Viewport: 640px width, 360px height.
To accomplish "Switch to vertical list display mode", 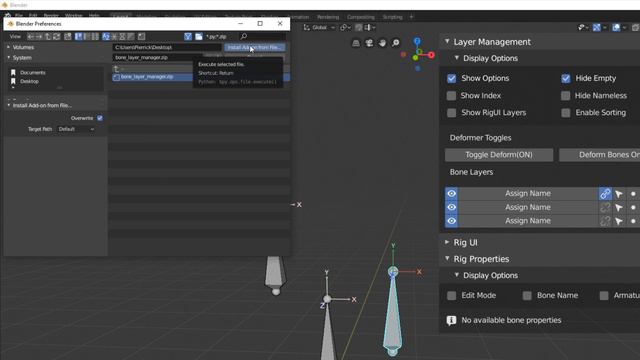I will tap(79, 37).
